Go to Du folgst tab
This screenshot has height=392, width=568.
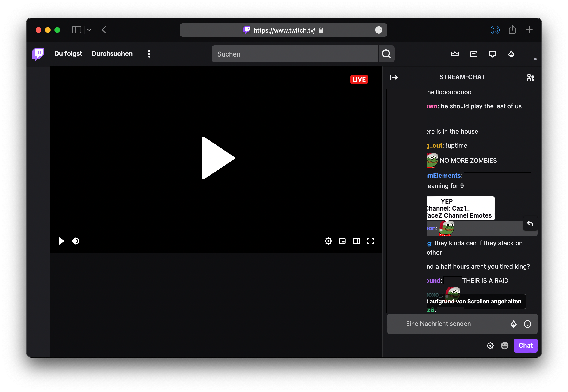68,53
